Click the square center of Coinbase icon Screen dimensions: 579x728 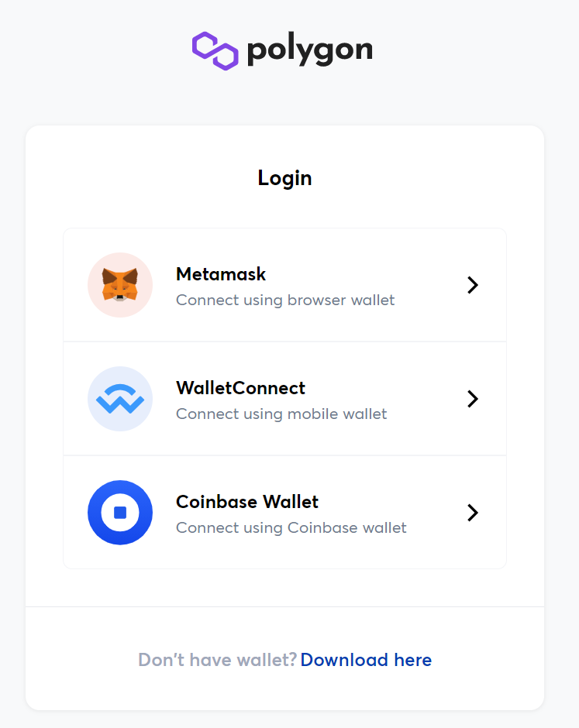pos(120,512)
